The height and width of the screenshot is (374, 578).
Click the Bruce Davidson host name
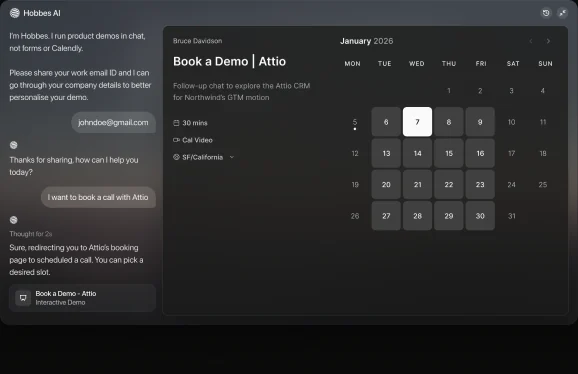point(198,41)
